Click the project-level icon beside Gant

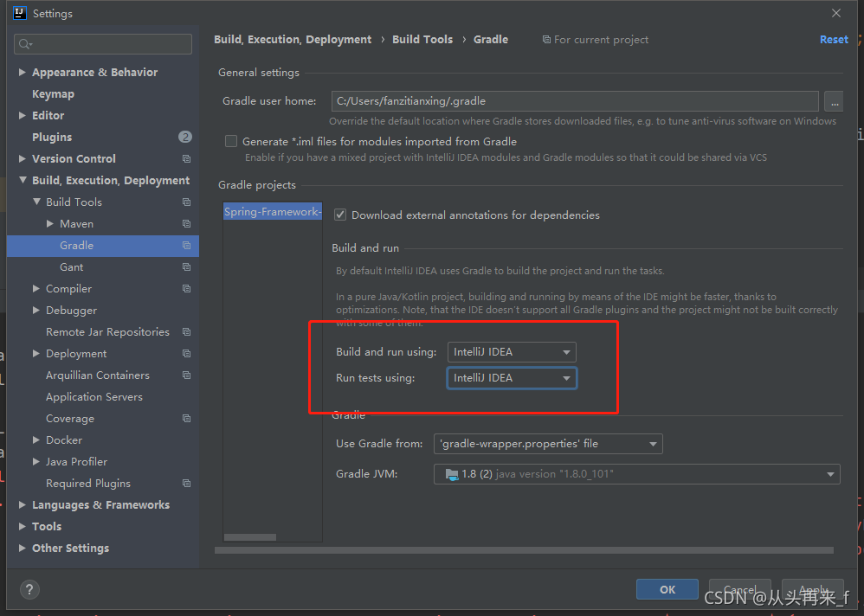[187, 267]
